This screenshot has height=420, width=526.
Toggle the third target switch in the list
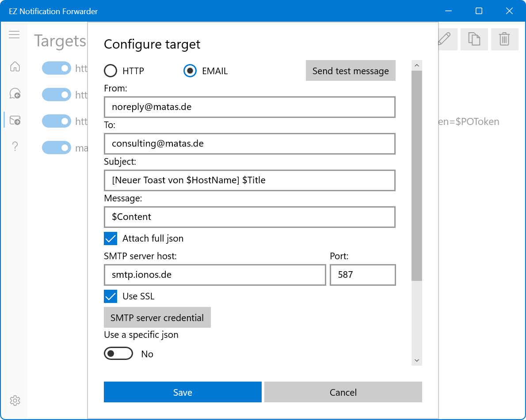pos(57,121)
